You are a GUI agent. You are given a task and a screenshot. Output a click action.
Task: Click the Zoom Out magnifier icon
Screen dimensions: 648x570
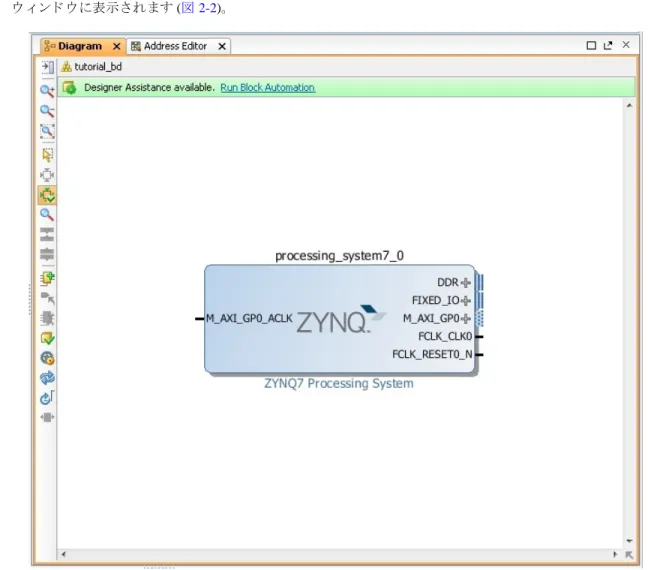(47, 111)
